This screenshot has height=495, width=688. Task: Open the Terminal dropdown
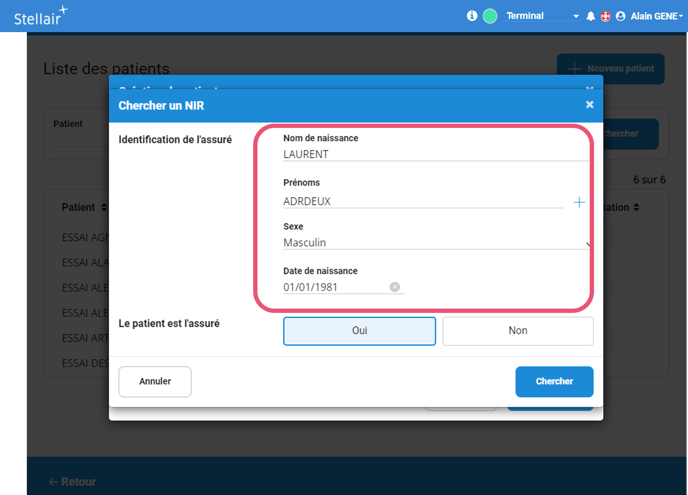click(542, 16)
